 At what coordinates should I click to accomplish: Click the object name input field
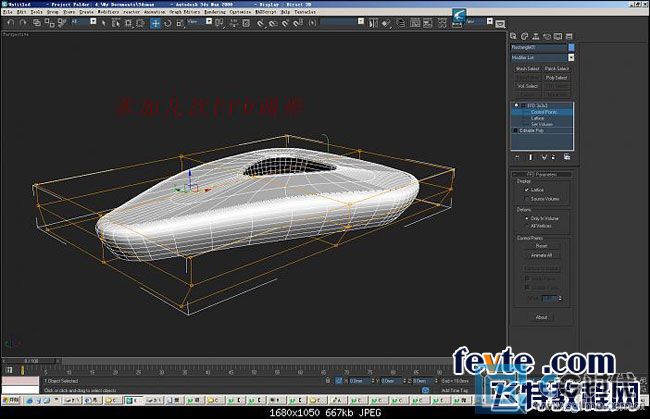pyautogui.click(x=538, y=48)
